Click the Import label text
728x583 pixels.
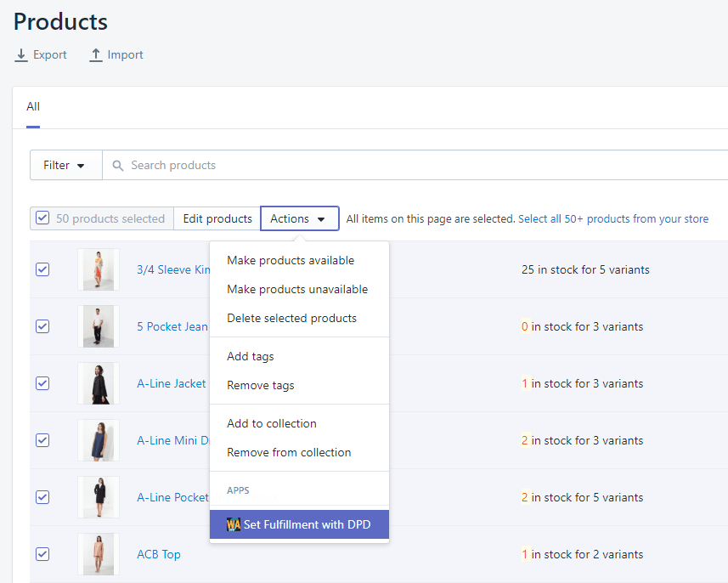pyautogui.click(x=125, y=55)
